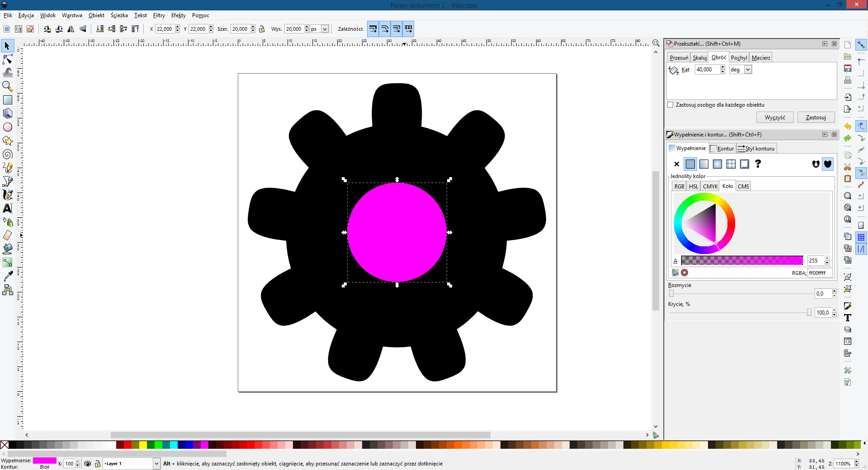Open the Filtry menu

(159, 15)
